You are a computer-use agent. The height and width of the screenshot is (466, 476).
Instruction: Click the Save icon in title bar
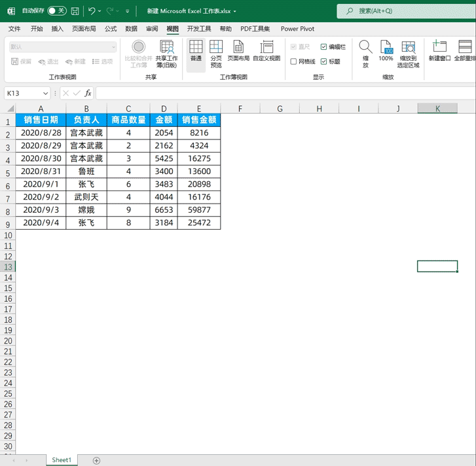coord(75,11)
